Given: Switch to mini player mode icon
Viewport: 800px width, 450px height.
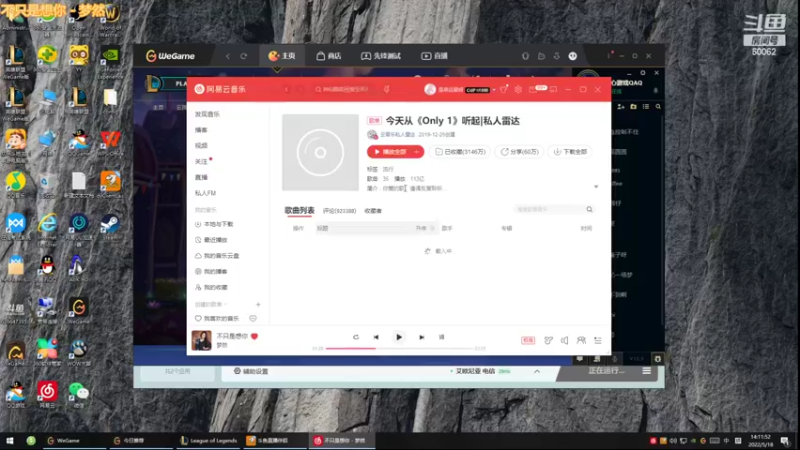Looking at the screenshot, I should (554, 89).
